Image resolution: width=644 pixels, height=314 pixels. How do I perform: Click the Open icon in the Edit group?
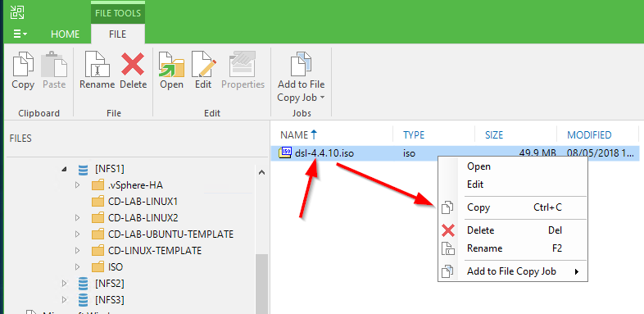coord(171,65)
